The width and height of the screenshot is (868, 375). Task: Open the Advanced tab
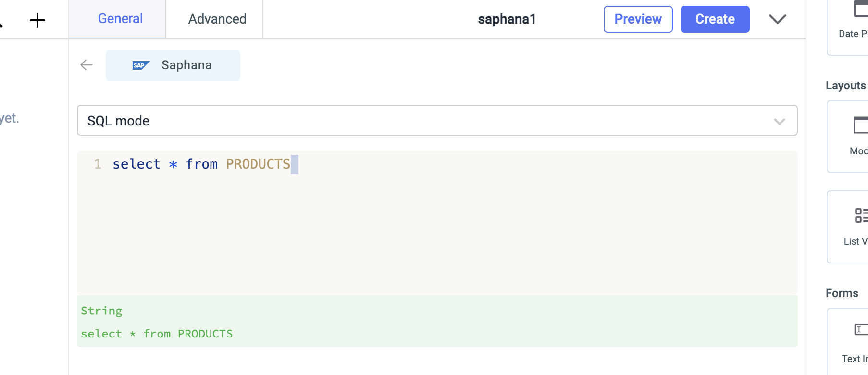coord(217,19)
